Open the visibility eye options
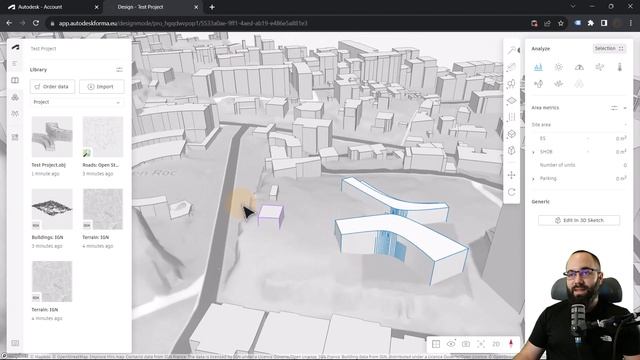This screenshot has width=640, height=360. [x=451, y=344]
